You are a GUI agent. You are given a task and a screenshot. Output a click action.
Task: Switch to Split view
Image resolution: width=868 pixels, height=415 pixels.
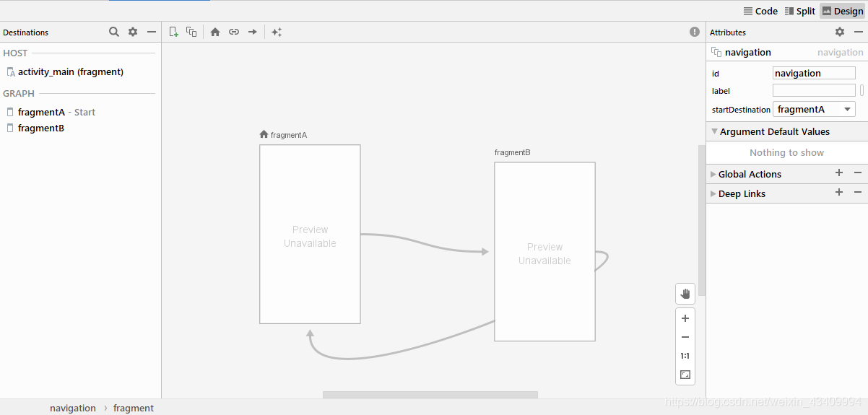pyautogui.click(x=799, y=11)
